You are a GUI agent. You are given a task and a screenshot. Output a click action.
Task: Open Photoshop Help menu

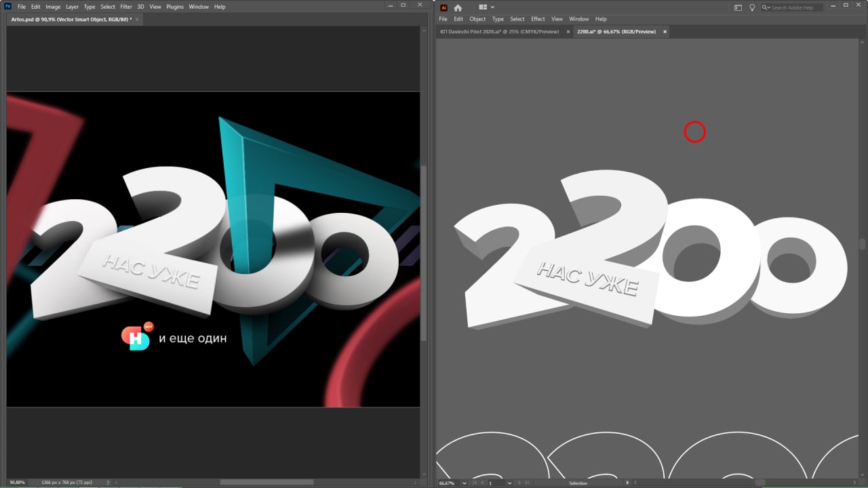tap(220, 7)
